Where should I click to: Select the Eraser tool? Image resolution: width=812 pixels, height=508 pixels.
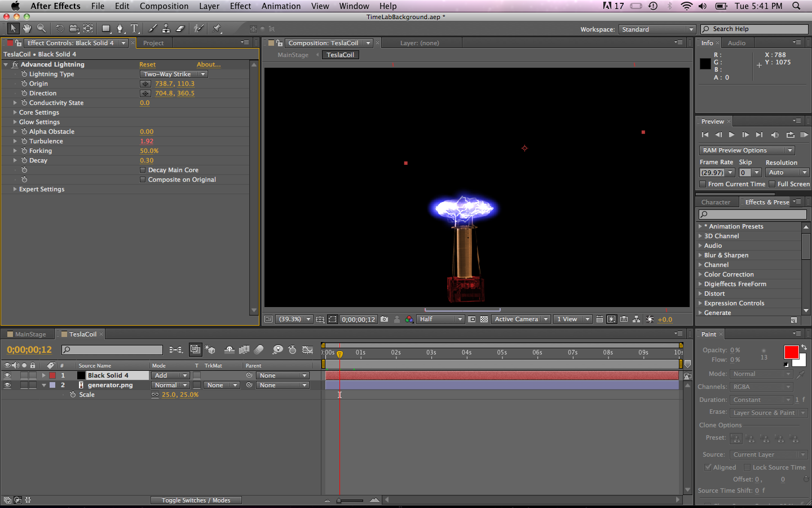coord(180,28)
